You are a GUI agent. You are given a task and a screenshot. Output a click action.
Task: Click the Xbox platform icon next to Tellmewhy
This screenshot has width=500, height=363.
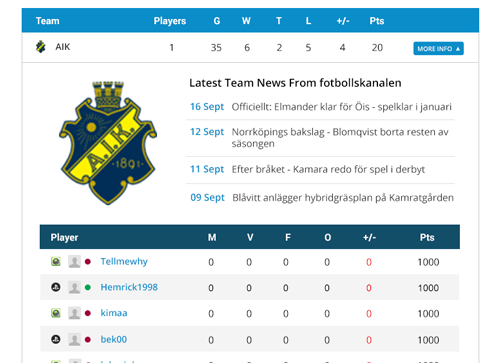point(56,261)
